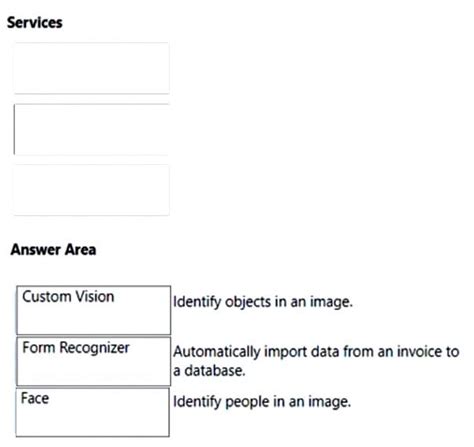Click the Services heading
Viewport: 474px width, 447px height.
click(x=35, y=23)
